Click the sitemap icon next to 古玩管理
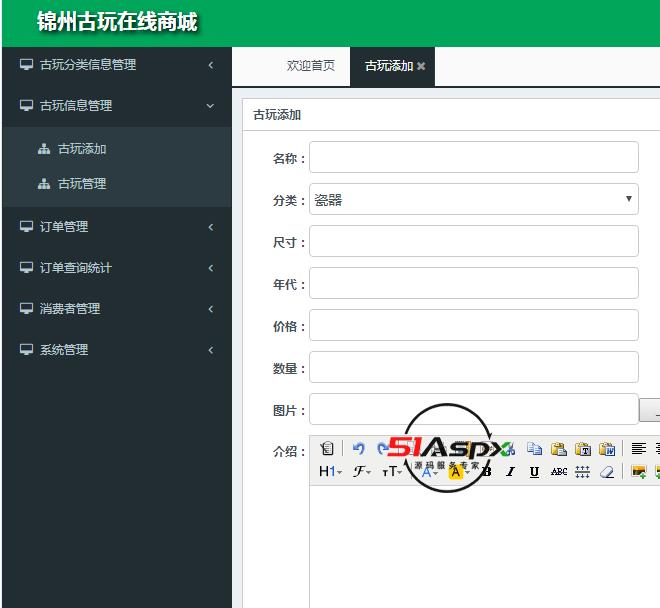This screenshot has height=608, width=660. [44, 184]
